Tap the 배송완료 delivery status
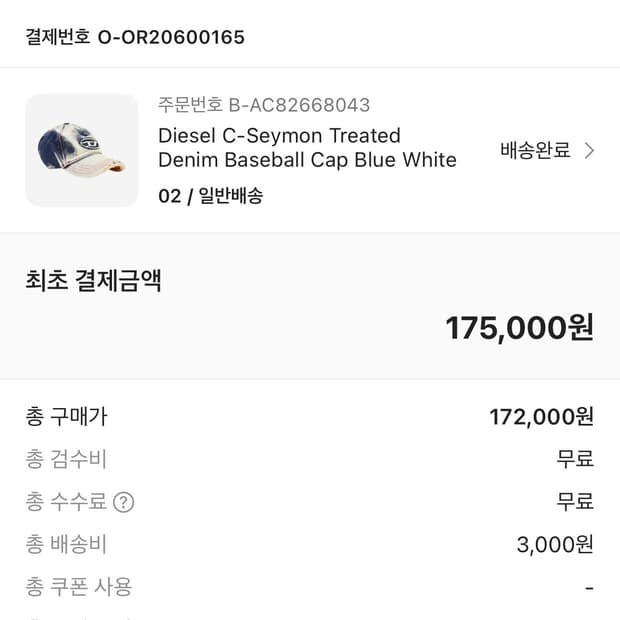This screenshot has width=620, height=620. pos(535,151)
